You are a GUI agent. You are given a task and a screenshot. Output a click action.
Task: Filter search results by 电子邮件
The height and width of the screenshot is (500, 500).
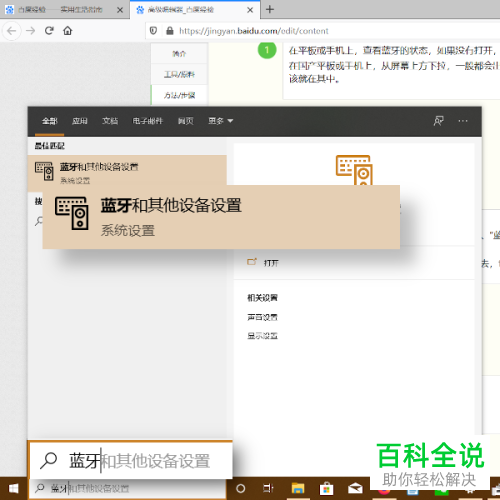(148, 121)
